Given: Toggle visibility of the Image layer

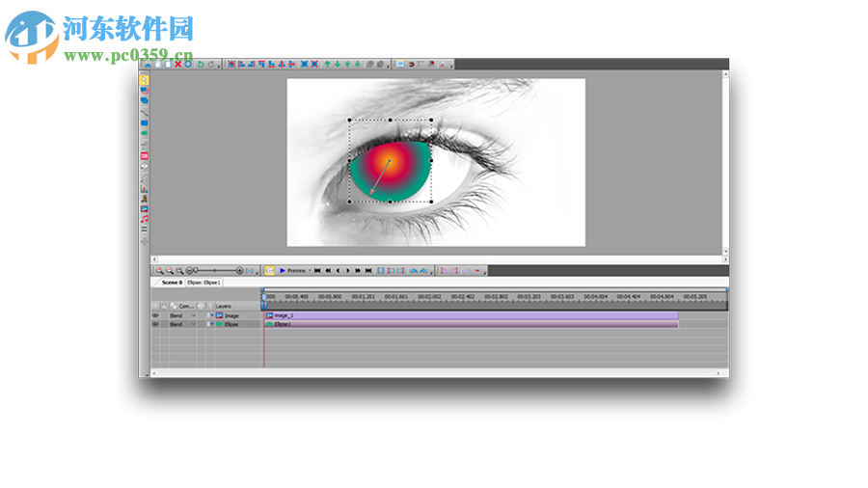Looking at the screenshot, I should click(155, 315).
